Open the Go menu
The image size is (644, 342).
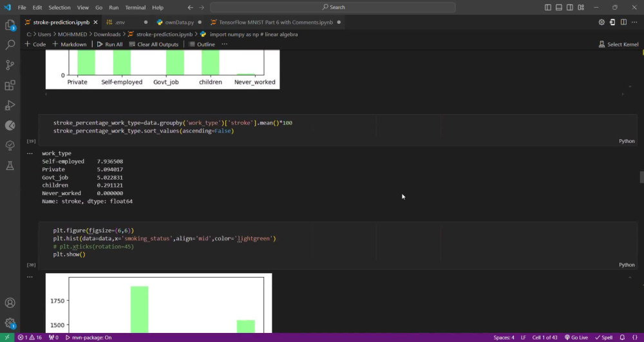coord(99,7)
